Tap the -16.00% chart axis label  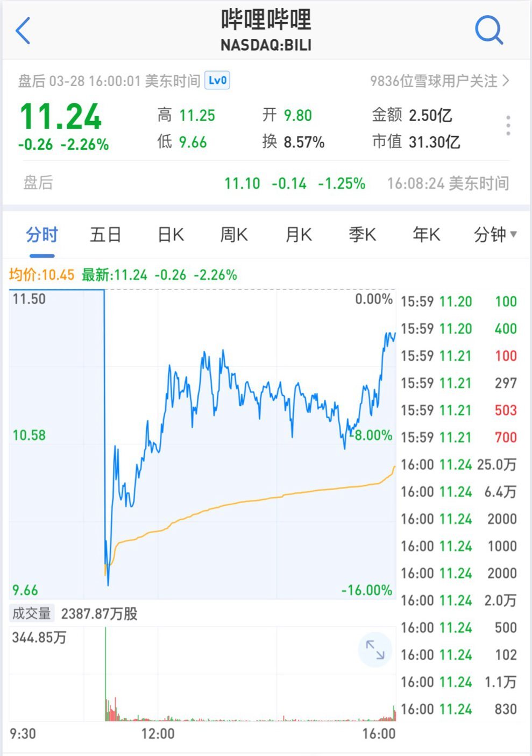(x=367, y=590)
